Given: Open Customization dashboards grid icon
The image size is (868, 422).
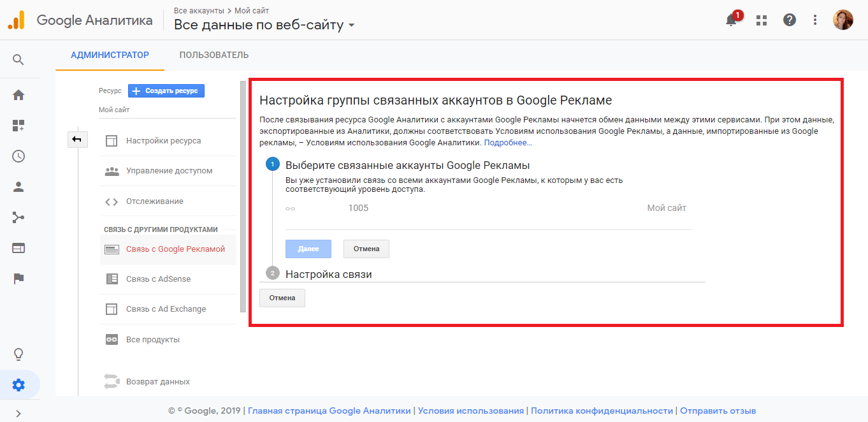Looking at the screenshot, I should [x=18, y=126].
